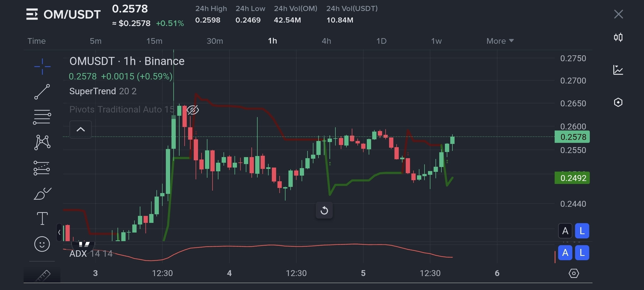
Task: Select the ADX 14 14 indicator label
Action: pos(91,253)
